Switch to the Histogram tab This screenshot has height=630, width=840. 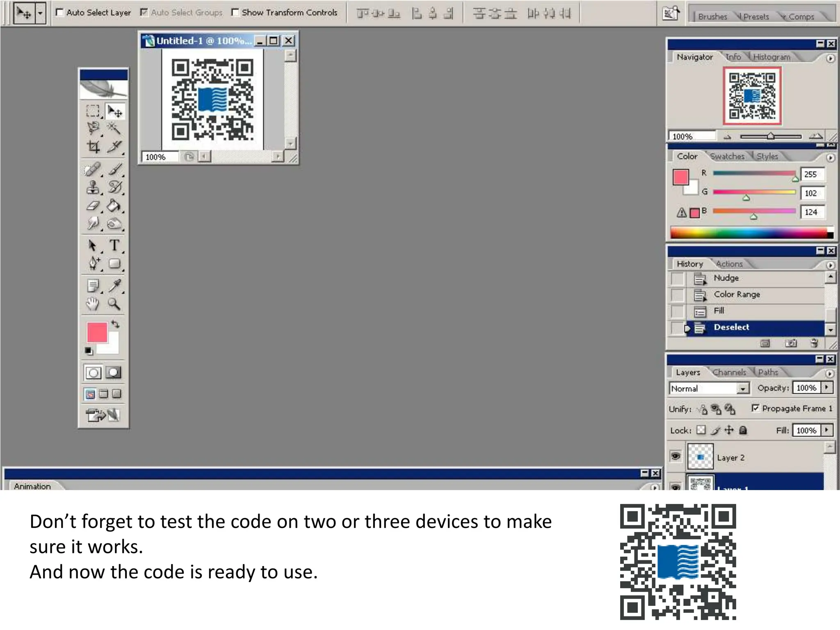pyautogui.click(x=772, y=57)
